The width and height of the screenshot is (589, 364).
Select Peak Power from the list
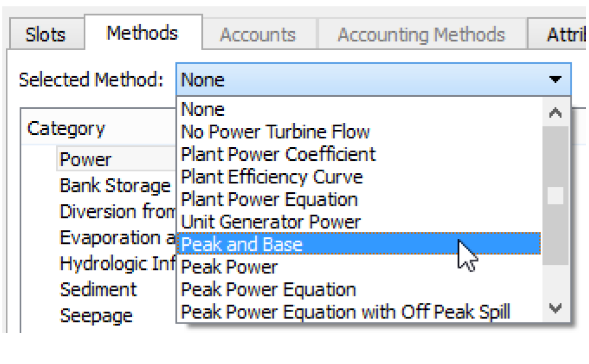[229, 267]
